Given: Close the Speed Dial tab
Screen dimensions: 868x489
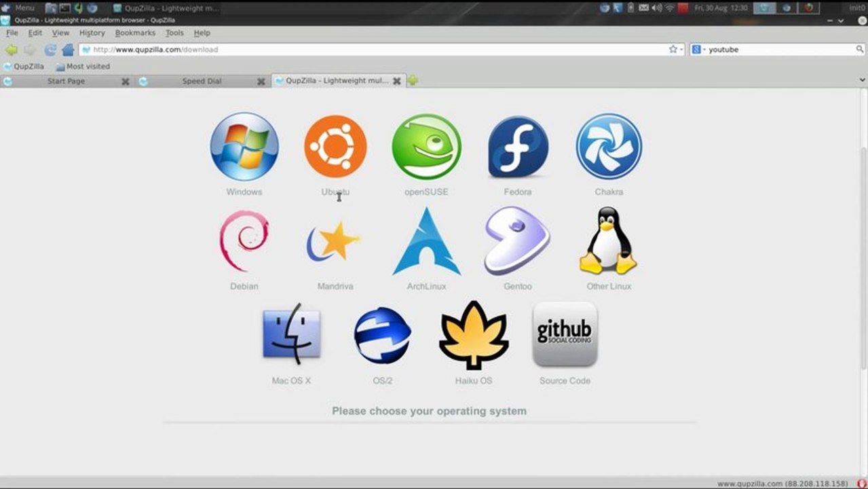Looking at the screenshot, I should (261, 81).
